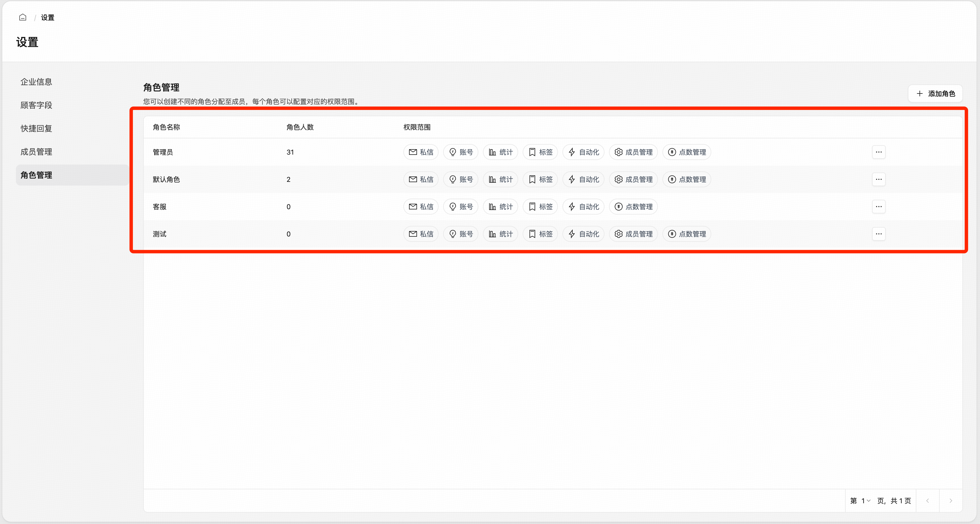
Task: Open more options for 管理员 role
Action: click(x=878, y=152)
